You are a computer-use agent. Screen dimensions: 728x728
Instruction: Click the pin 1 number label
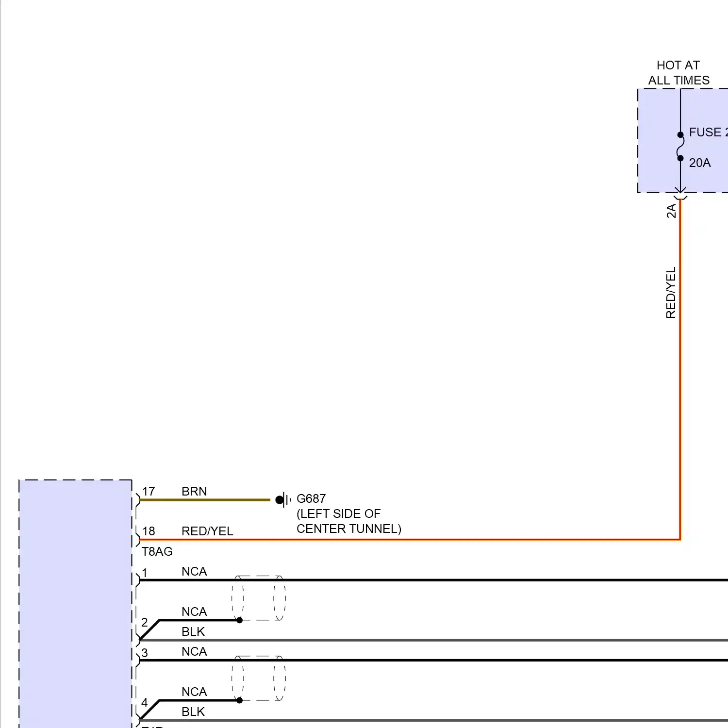145,573
